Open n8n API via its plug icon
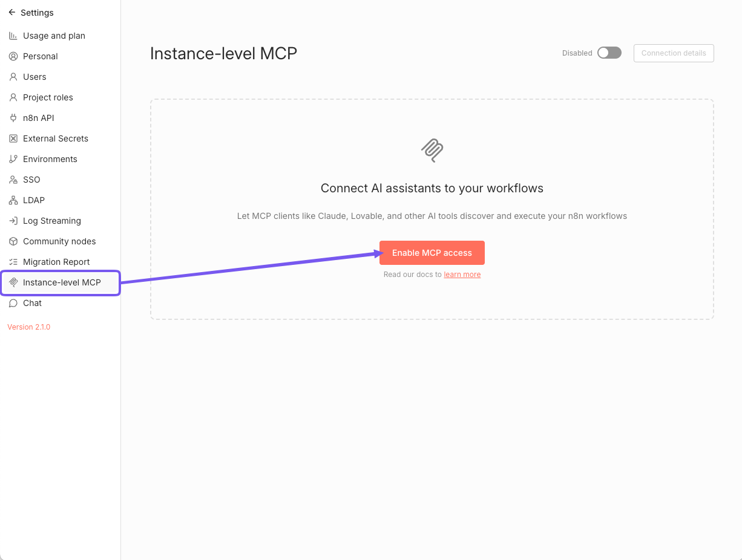The width and height of the screenshot is (742, 560). point(13,118)
